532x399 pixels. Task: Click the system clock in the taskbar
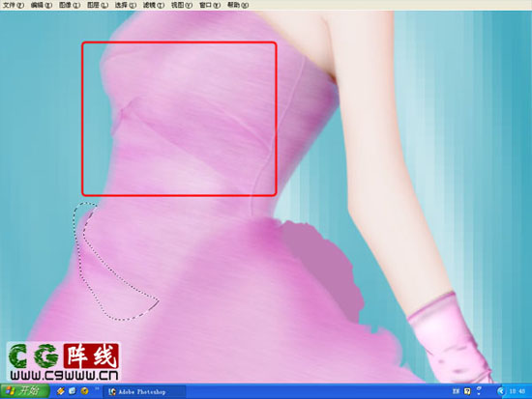coord(517,391)
